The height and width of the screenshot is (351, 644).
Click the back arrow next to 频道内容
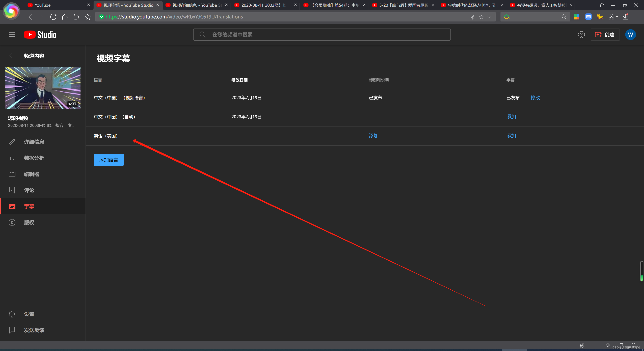[12, 56]
